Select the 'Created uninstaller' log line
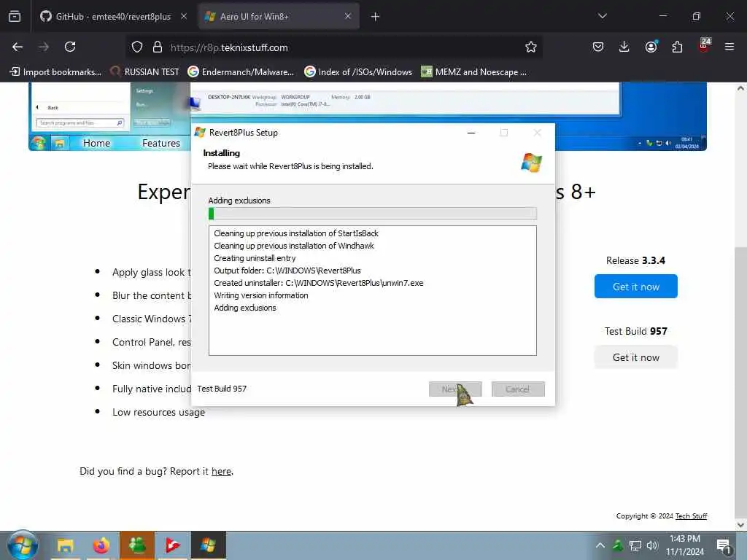 [319, 283]
